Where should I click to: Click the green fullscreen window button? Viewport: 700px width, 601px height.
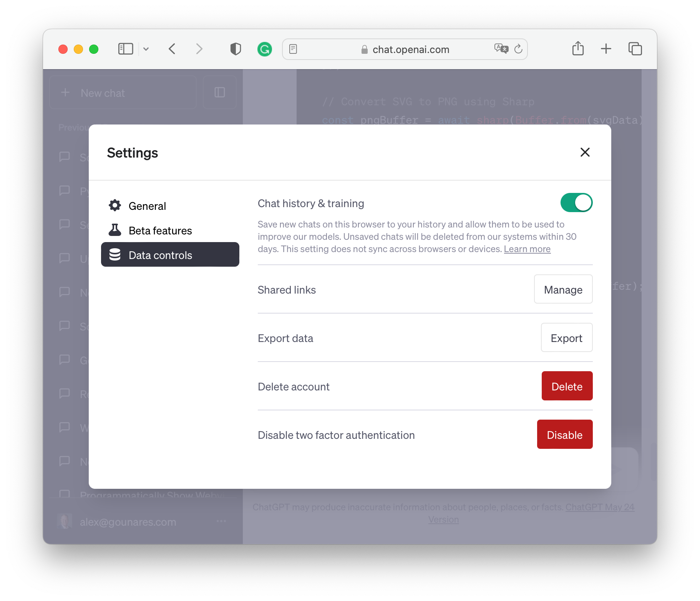(x=94, y=49)
